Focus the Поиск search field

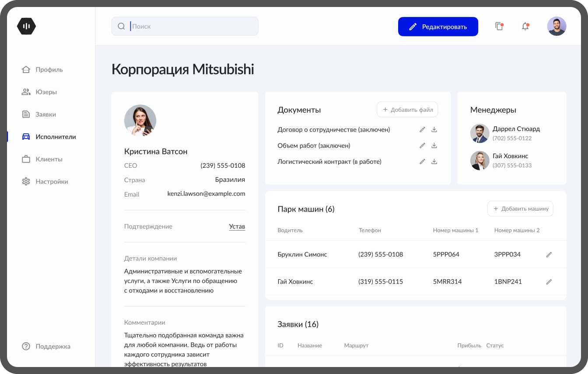tap(185, 26)
